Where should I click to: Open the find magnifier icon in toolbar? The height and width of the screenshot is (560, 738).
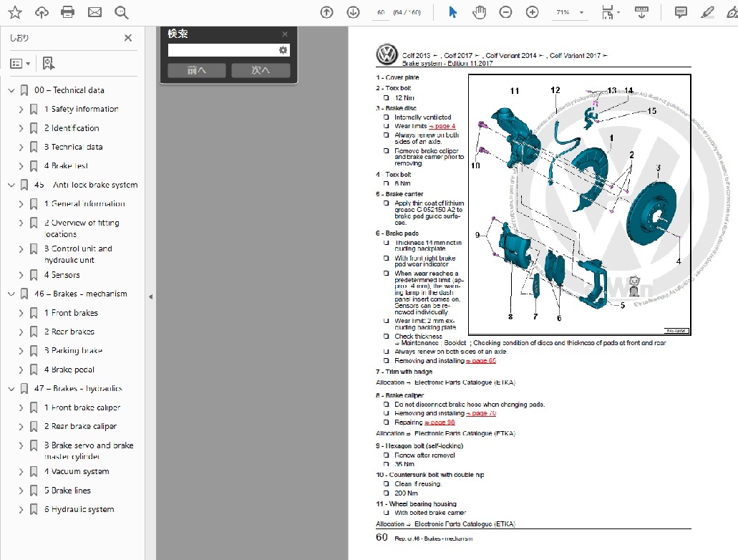pos(122,12)
